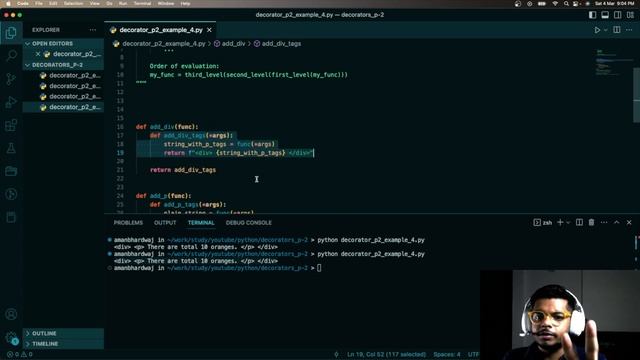Image resolution: width=640 pixels, height=360 pixels.
Task: Open the Run and Debug view
Action: [11, 102]
